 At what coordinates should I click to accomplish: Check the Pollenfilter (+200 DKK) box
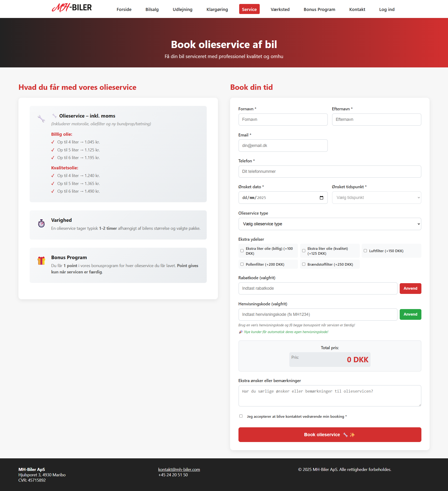[242, 264]
